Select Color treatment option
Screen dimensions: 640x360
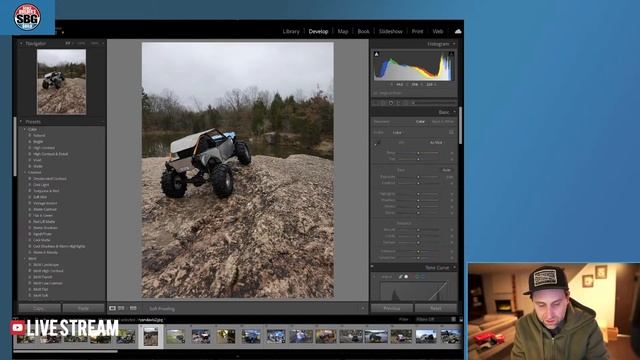pos(420,122)
